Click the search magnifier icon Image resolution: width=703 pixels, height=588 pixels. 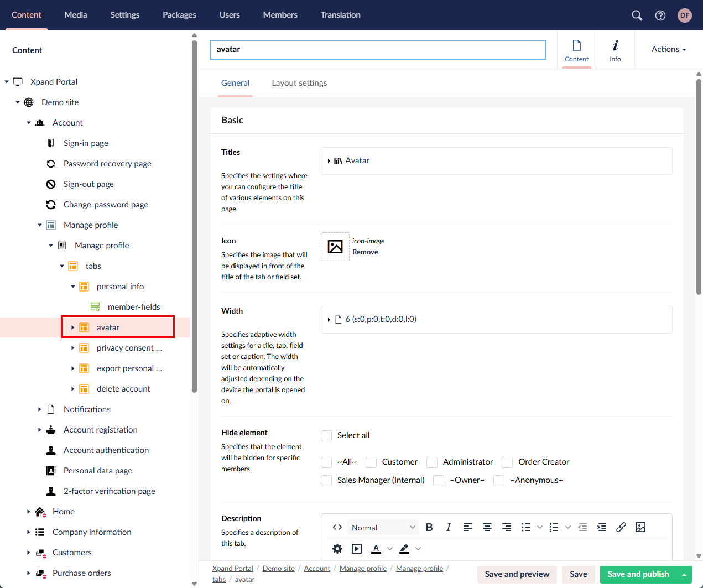click(637, 15)
